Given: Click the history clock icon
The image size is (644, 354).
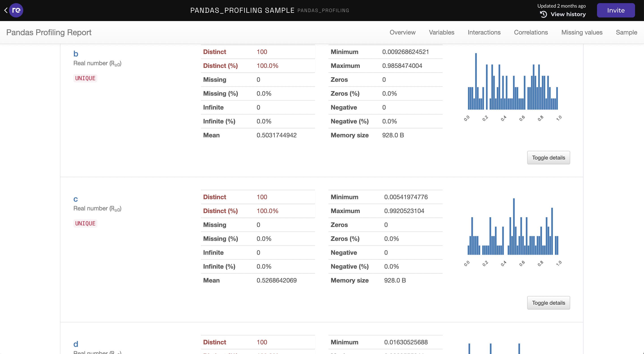Looking at the screenshot, I should 543,15.
